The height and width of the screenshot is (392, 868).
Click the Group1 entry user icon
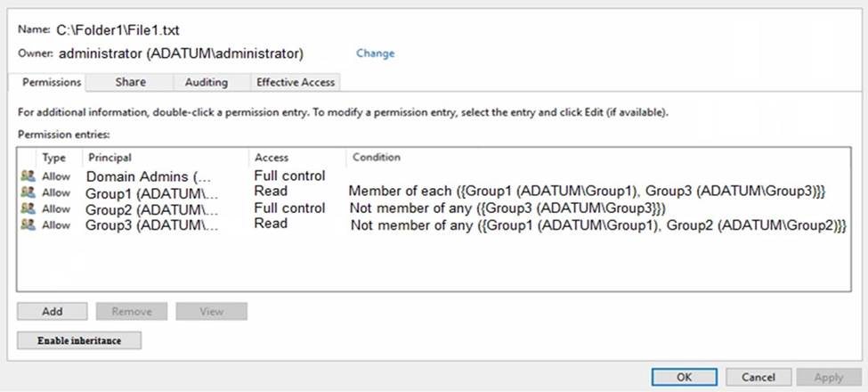click(28, 192)
